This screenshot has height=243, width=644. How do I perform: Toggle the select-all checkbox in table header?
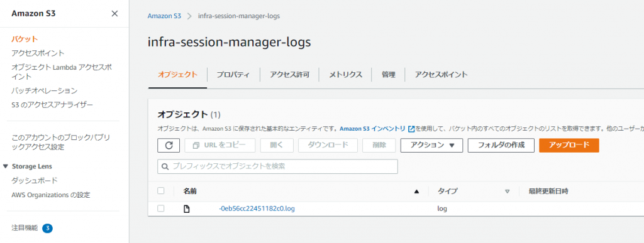[161, 190]
